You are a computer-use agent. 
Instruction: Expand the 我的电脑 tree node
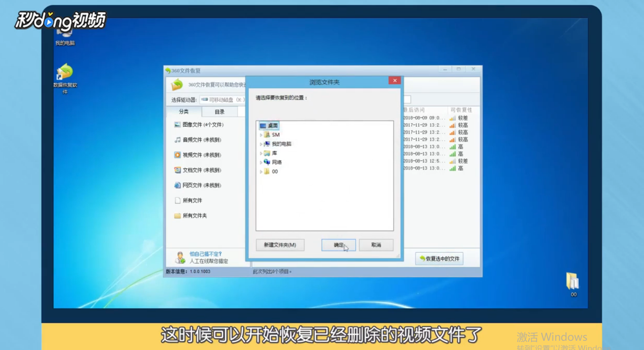(261, 144)
